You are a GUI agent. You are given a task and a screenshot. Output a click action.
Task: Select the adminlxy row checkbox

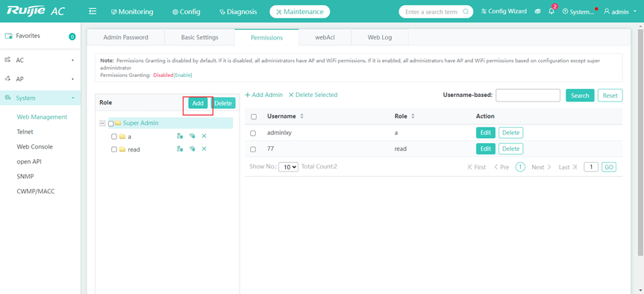[253, 134]
